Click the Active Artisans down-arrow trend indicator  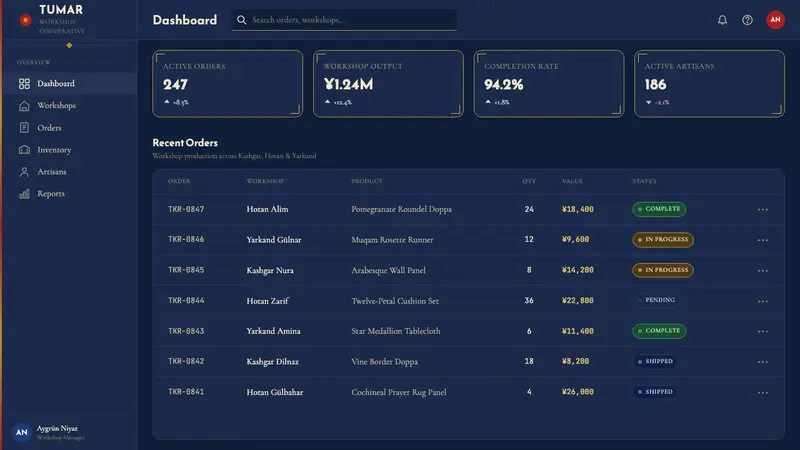coord(648,102)
